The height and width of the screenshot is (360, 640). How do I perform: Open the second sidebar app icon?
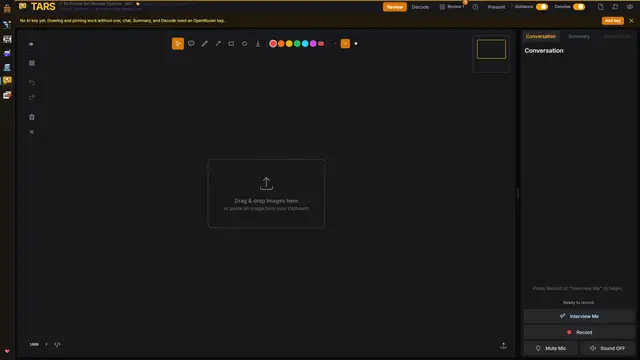[x=7, y=24]
